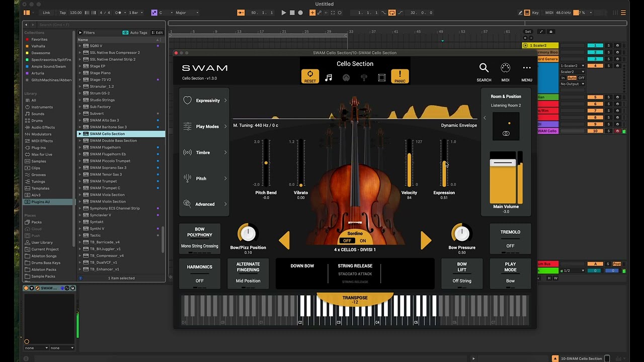Click the BOW POLYPHONY button
644x362 pixels.
pos(200,239)
